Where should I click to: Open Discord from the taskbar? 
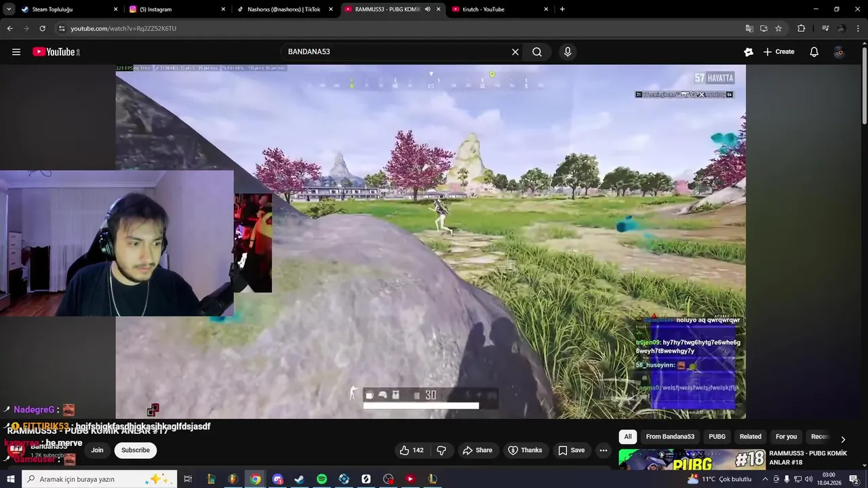[277, 479]
